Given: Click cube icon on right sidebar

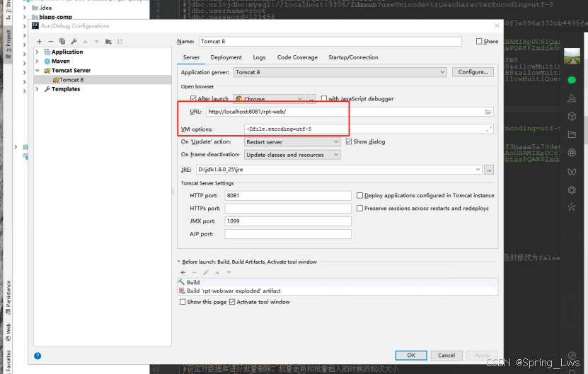Looking at the screenshot, I should [x=572, y=116].
